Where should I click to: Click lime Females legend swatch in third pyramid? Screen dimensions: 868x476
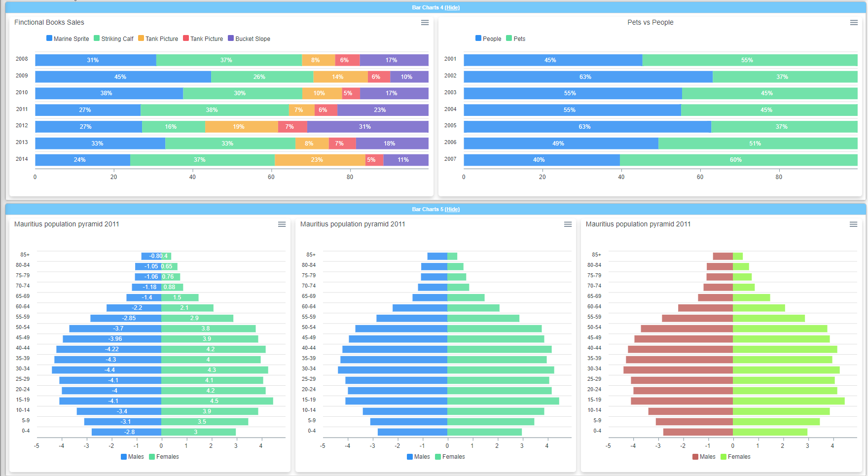[723, 457]
